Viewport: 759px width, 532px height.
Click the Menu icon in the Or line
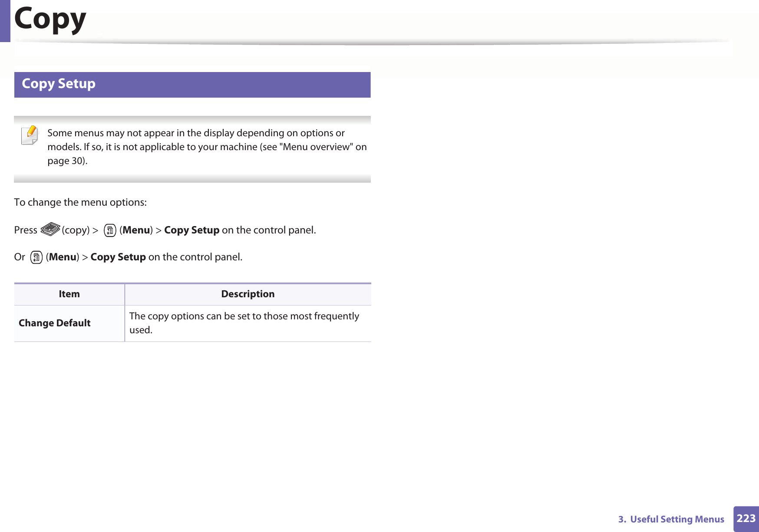click(36, 257)
